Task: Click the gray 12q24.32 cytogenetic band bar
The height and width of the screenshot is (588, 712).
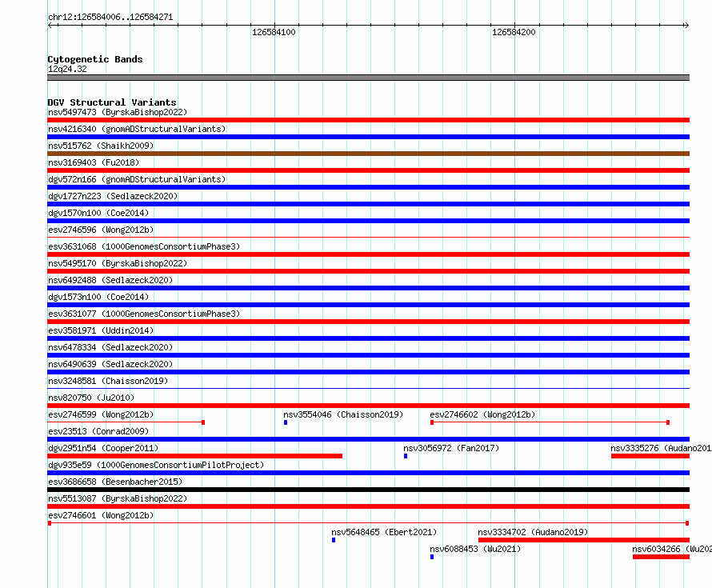Action: click(x=368, y=78)
